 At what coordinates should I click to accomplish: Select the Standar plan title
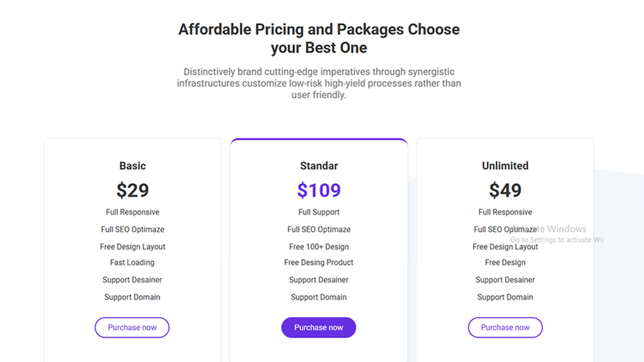point(318,166)
